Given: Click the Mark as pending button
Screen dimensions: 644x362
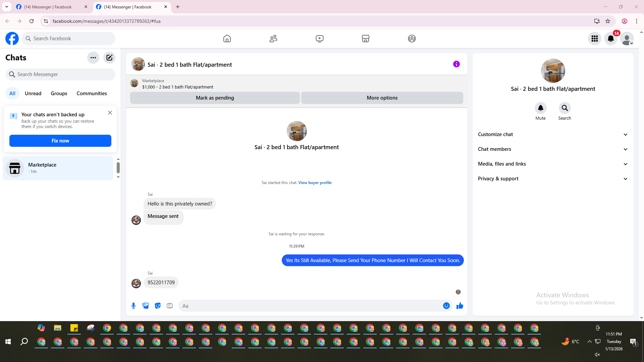Looking at the screenshot, I should [x=215, y=98].
